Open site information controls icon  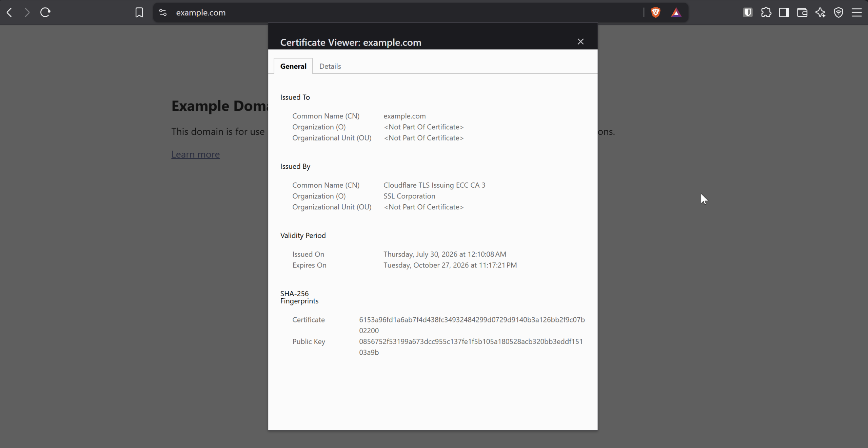[x=163, y=13]
